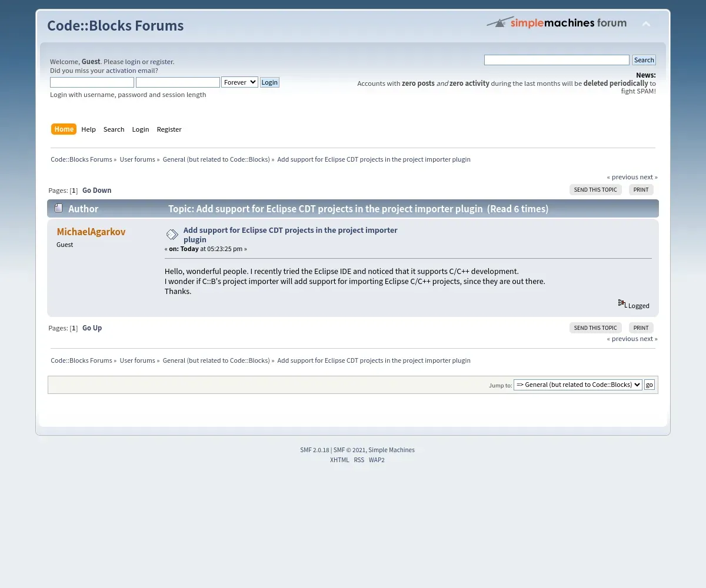The height and width of the screenshot is (588, 706).
Task: Open the post subject title link
Action: pos(290,235)
